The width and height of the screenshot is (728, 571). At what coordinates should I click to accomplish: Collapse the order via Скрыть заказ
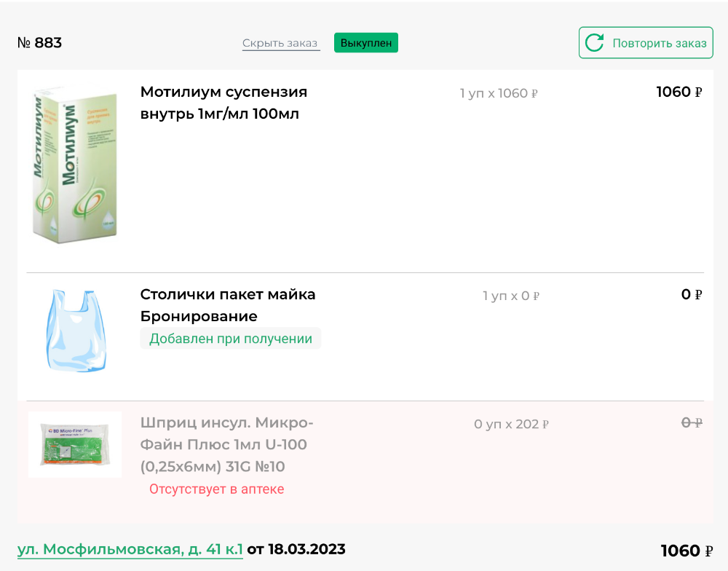point(281,43)
